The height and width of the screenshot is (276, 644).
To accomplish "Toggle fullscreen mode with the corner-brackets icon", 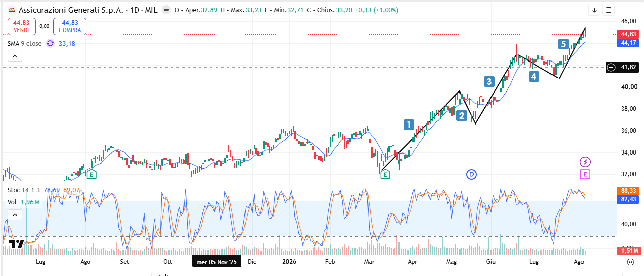I will (x=609, y=10).
